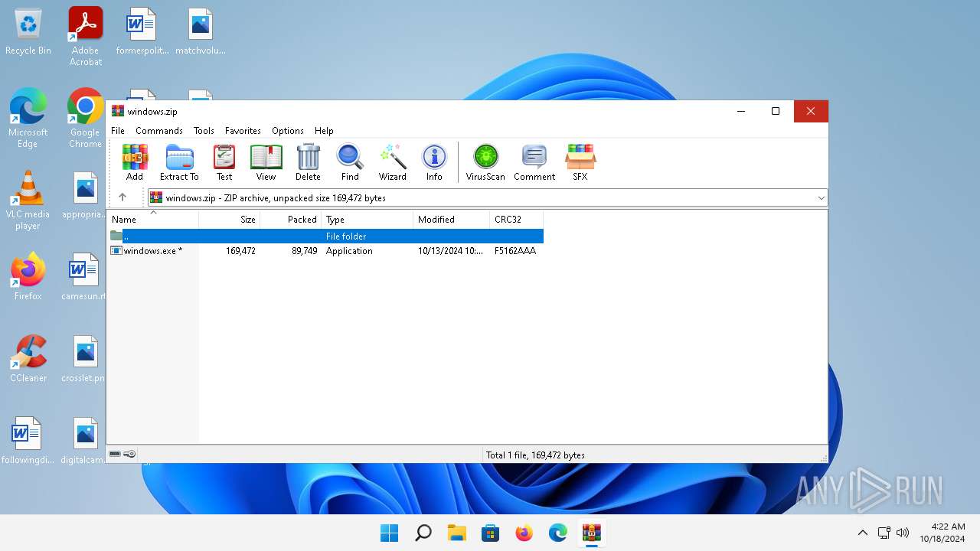This screenshot has height=551, width=980.
Task: Open the Favorites menu
Action: tap(243, 131)
